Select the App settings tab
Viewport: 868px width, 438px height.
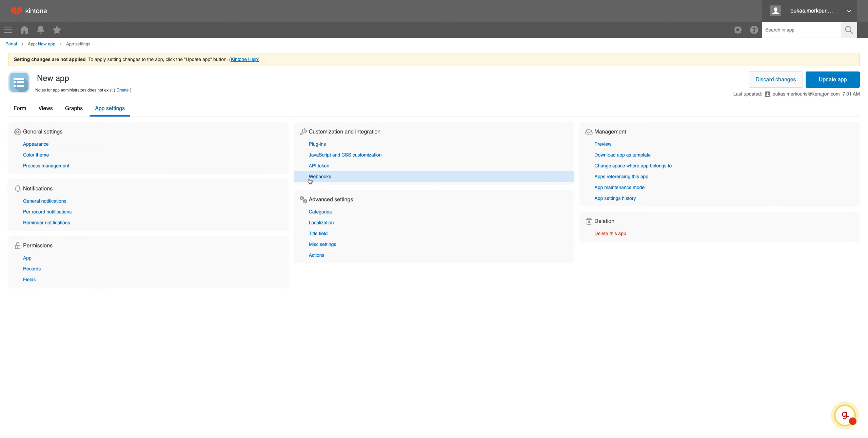pyautogui.click(x=110, y=108)
